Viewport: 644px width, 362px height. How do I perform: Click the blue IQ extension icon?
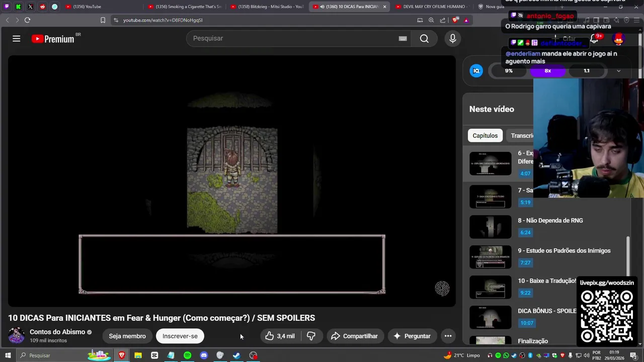click(x=476, y=71)
